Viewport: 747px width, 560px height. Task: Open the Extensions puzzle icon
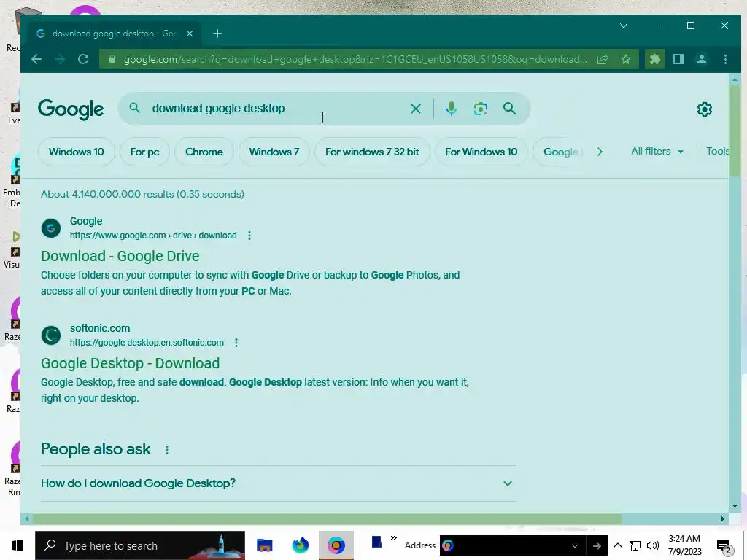tap(655, 59)
